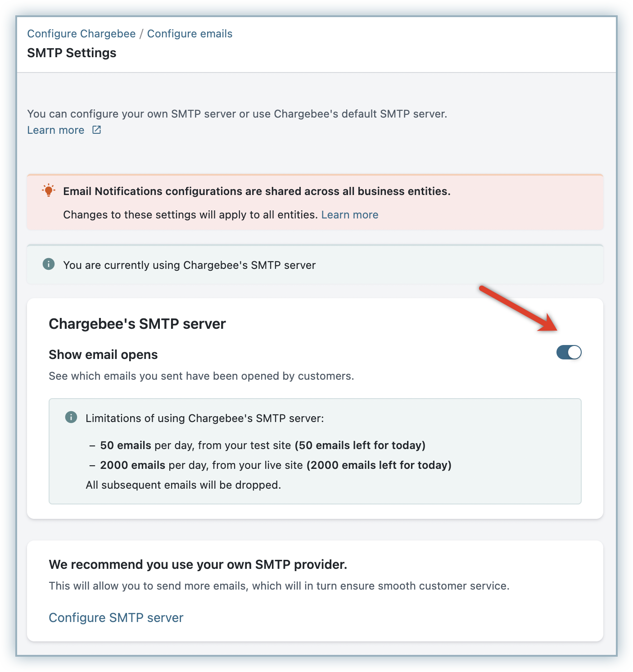This screenshot has width=633, height=672.
Task: Click the recommendation heading about own SMTP provider
Action: 198,565
